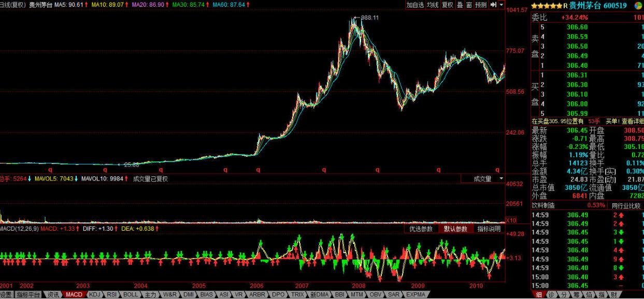Click 加自选 to add to watchlist

click(415, 5)
